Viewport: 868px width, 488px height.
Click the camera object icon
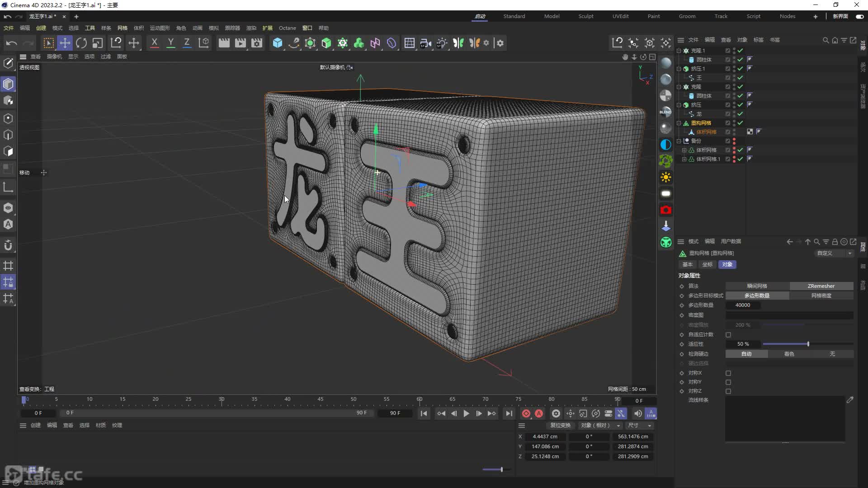(x=425, y=43)
